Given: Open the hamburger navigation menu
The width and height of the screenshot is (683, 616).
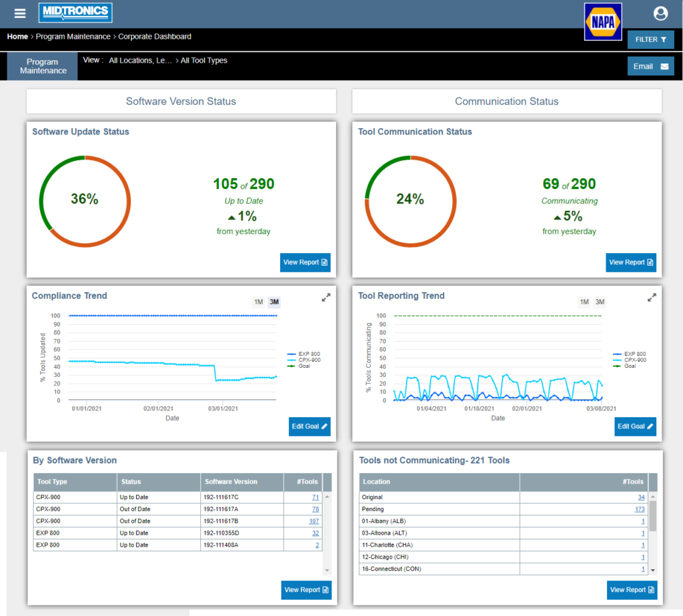Looking at the screenshot, I should (x=20, y=13).
